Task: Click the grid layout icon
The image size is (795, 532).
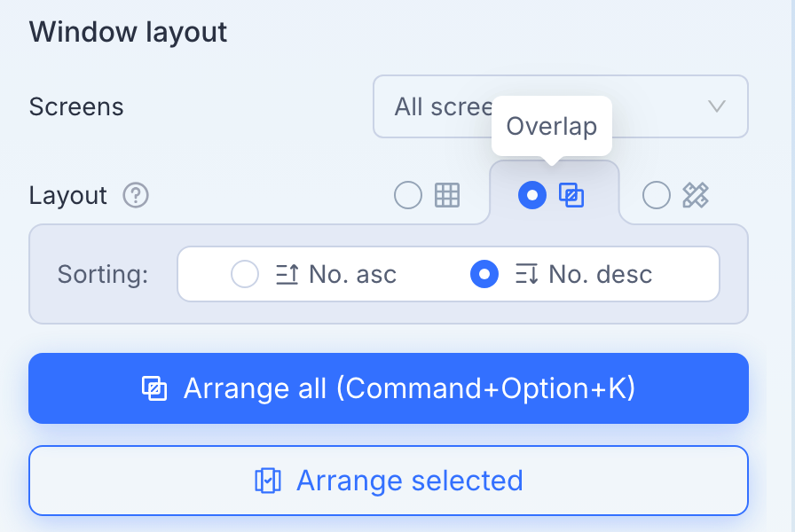Action: [x=447, y=195]
